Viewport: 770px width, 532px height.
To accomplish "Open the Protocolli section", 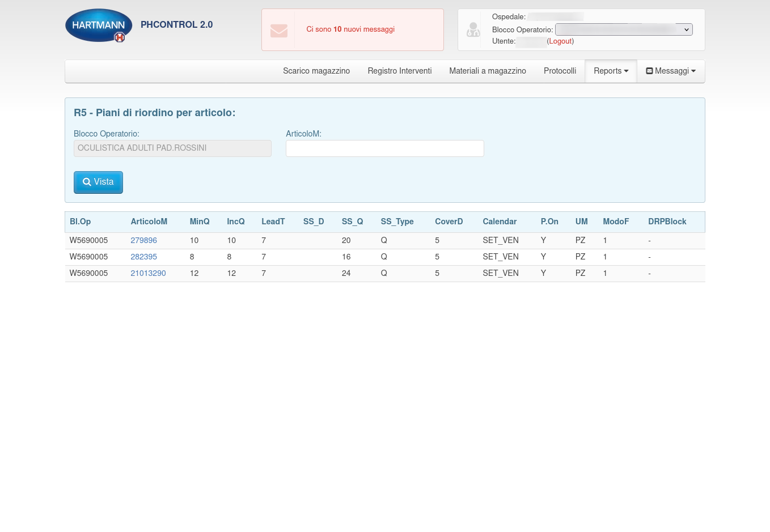I will pos(560,71).
